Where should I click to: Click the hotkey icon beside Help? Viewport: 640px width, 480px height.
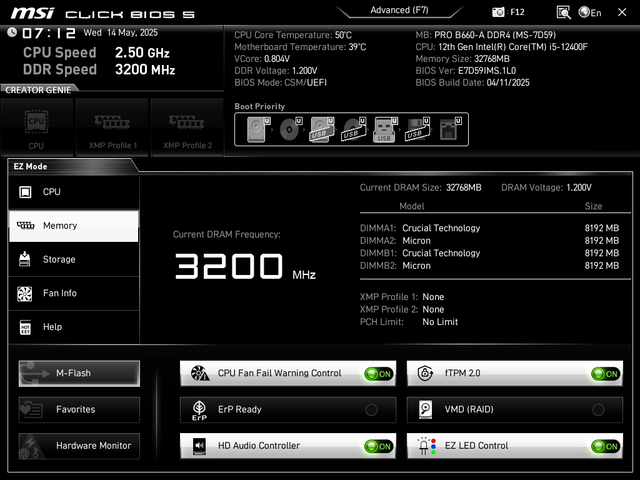25,327
